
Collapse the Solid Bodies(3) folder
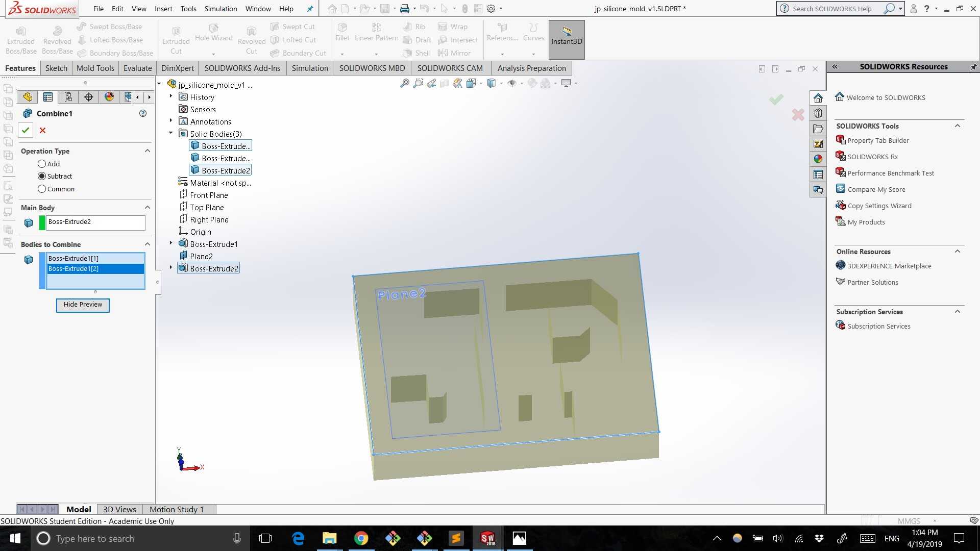point(171,134)
